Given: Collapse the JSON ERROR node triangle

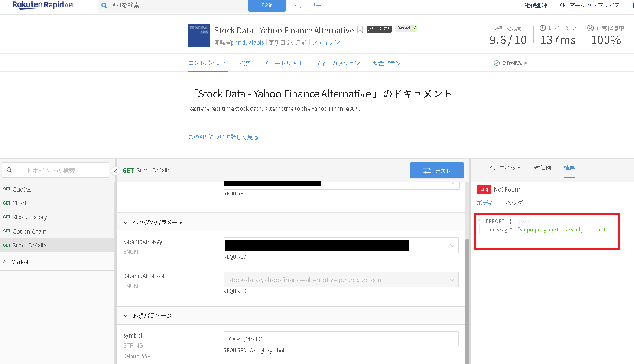Looking at the screenshot, I should 479,221.
